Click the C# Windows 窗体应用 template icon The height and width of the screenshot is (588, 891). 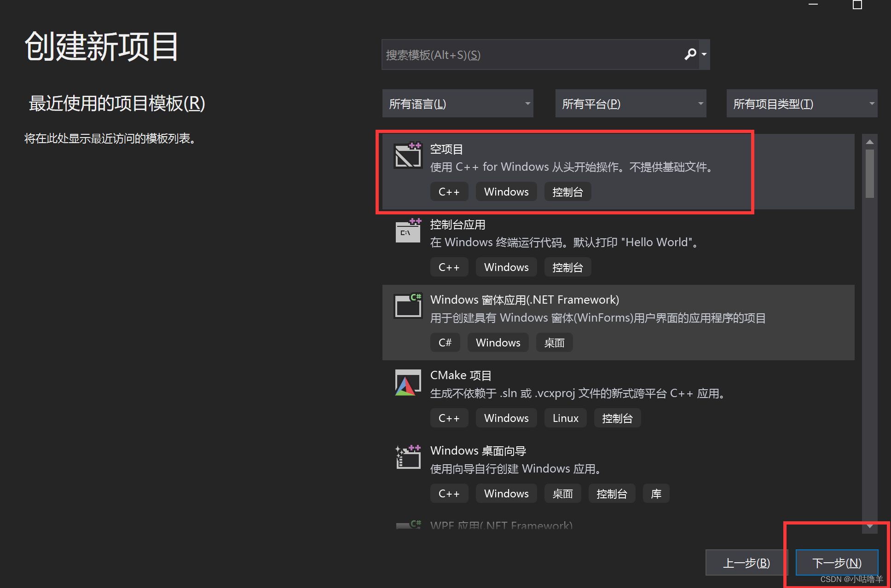407,306
